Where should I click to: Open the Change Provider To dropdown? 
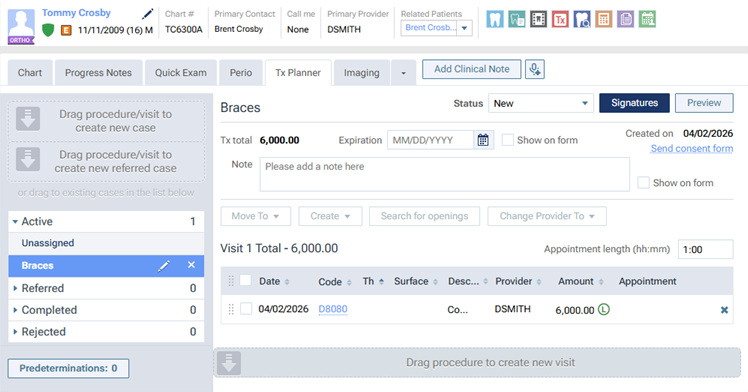(547, 216)
